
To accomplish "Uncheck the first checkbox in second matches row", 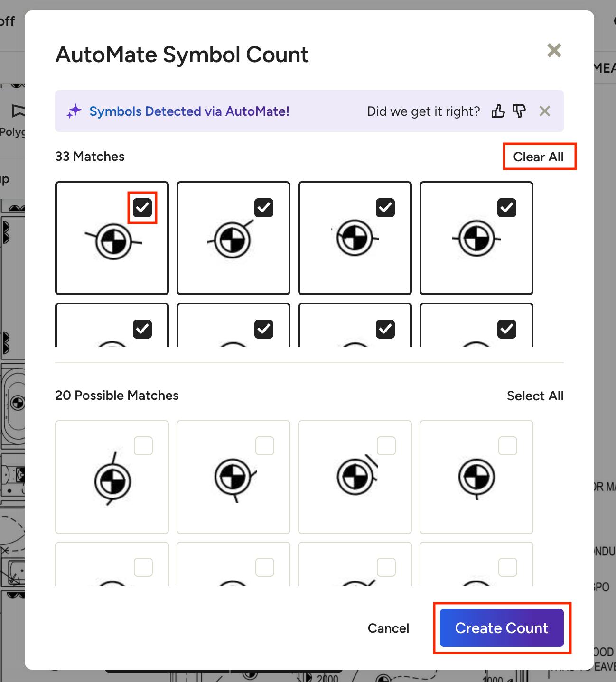I will click(142, 329).
